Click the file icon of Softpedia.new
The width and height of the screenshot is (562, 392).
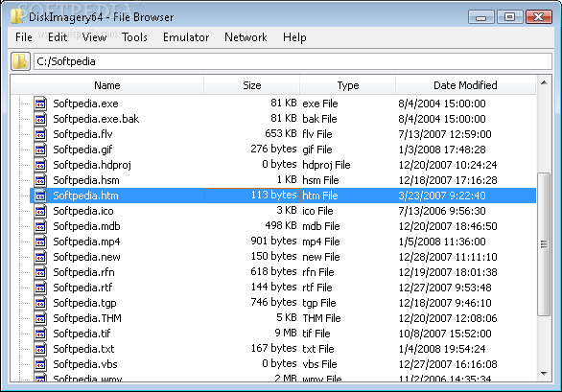[x=40, y=257]
